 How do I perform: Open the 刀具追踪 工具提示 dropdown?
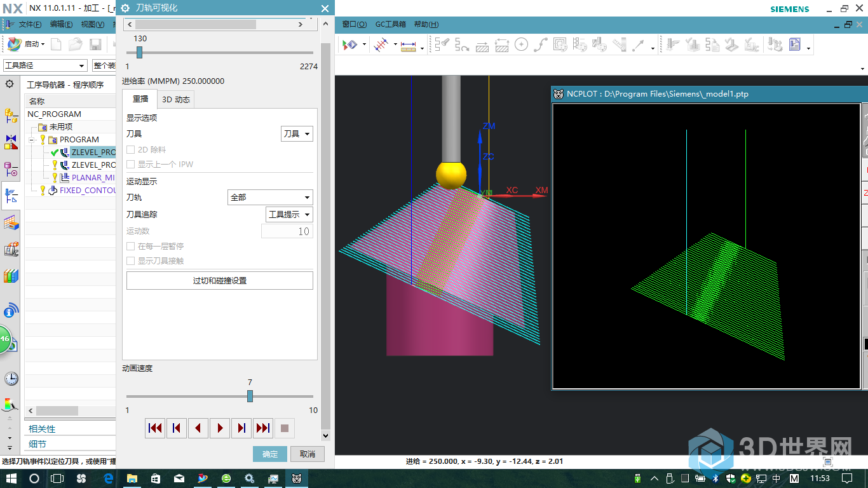[289, 214]
